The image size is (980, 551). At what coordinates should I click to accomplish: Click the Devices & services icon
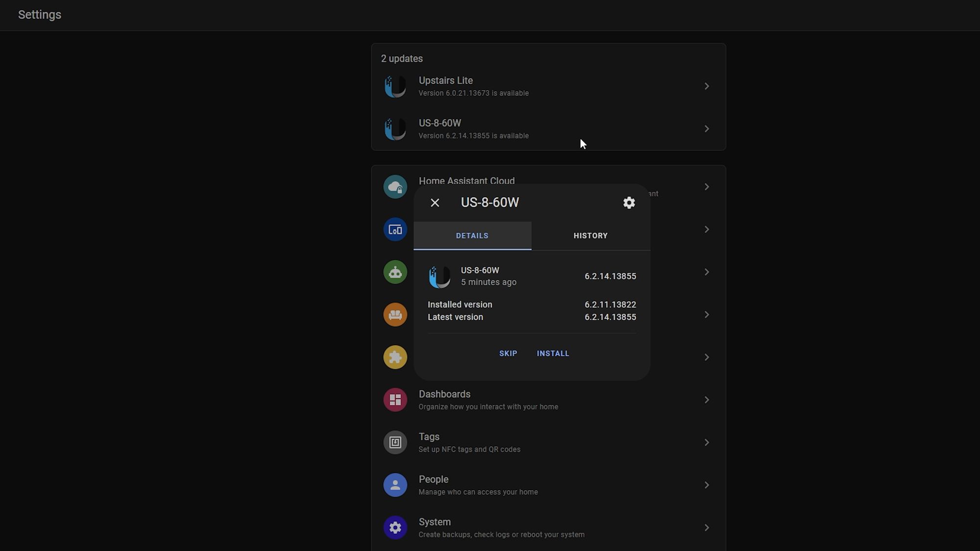(395, 229)
